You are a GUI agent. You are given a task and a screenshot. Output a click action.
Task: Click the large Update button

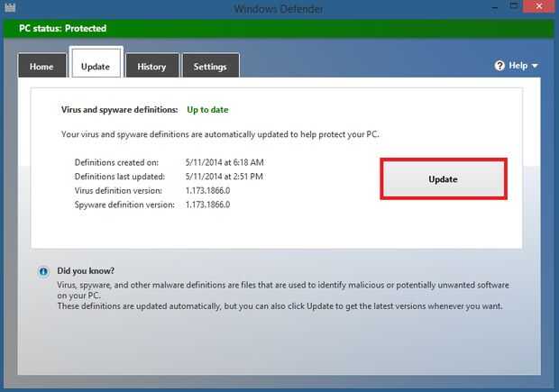pos(443,179)
